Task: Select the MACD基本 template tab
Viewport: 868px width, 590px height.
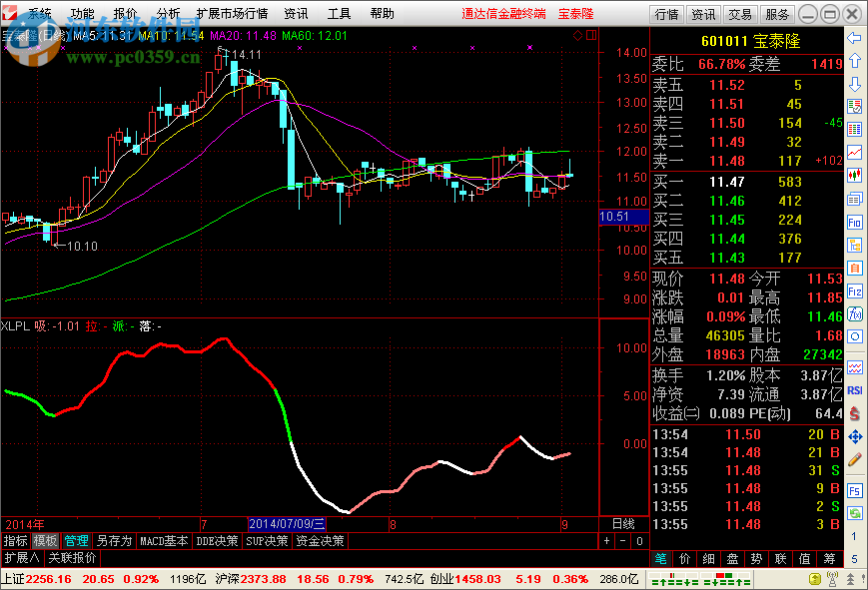Action: click(x=164, y=541)
